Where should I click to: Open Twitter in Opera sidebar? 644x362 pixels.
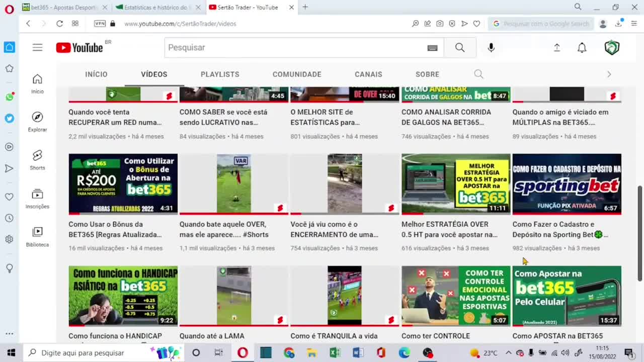9,118
